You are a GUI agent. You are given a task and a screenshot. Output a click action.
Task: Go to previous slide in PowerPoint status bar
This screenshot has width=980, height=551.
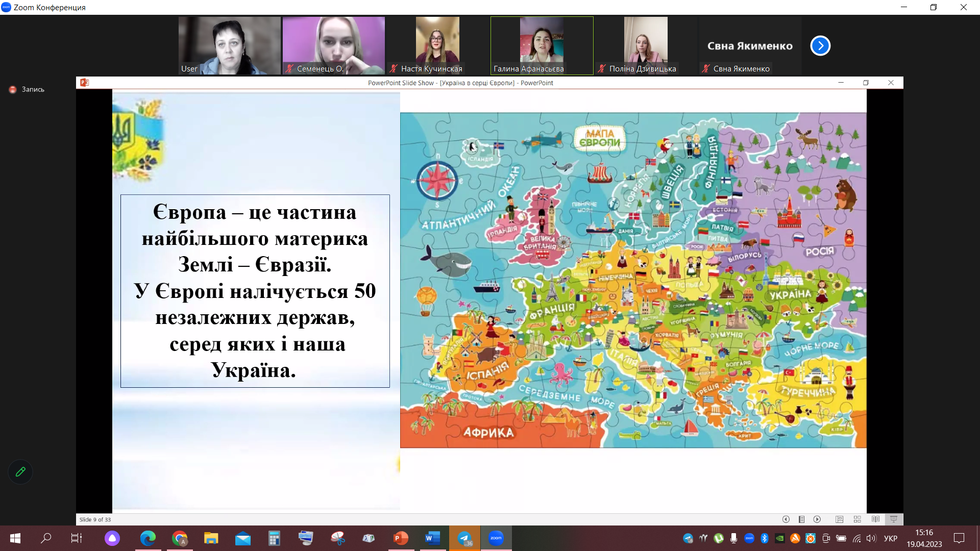786,519
